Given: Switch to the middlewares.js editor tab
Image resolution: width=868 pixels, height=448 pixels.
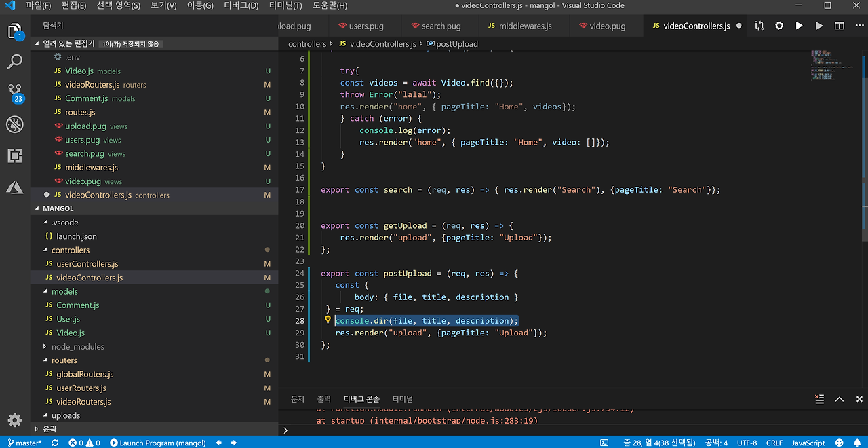Looking at the screenshot, I should click(525, 26).
